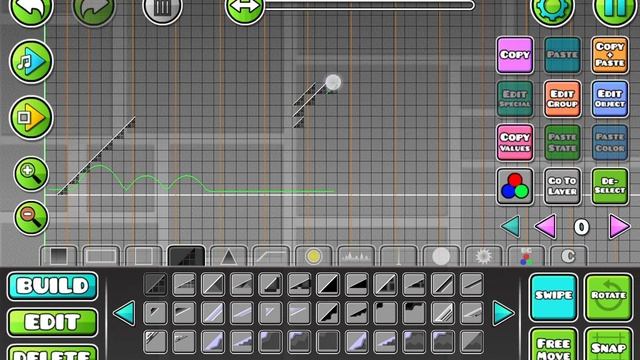Select the ground spikes deco tab
The width and height of the screenshot is (640, 360).
[x=356, y=256]
